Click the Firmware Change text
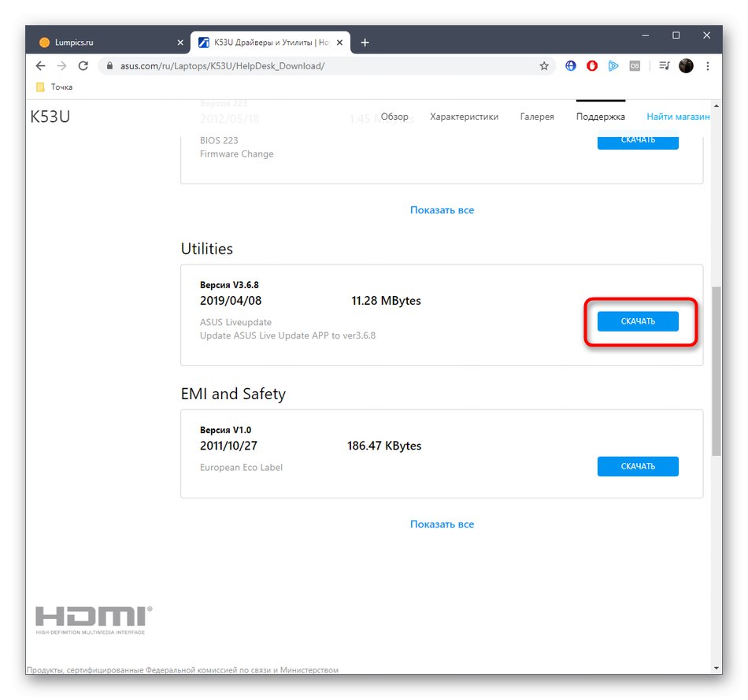The width and height of the screenshot is (748, 700). (x=237, y=154)
